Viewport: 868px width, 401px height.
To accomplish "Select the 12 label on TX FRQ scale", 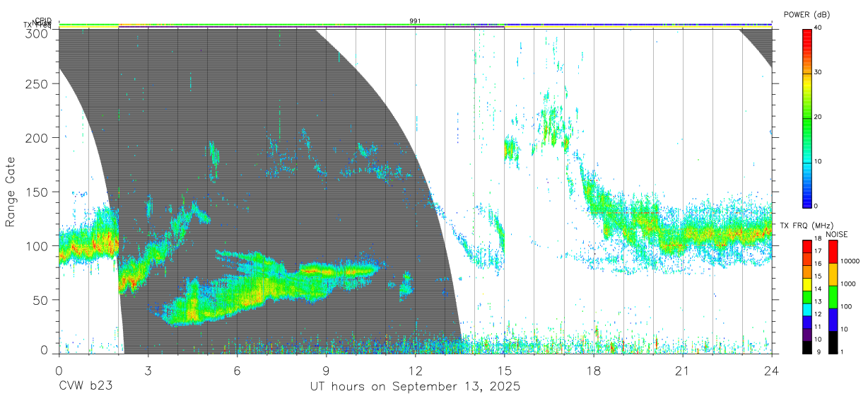I will pos(819,314).
